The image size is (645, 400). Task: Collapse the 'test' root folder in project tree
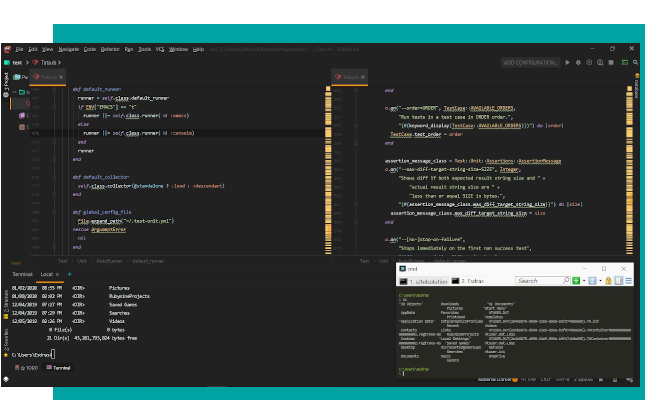click(x=15, y=92)
